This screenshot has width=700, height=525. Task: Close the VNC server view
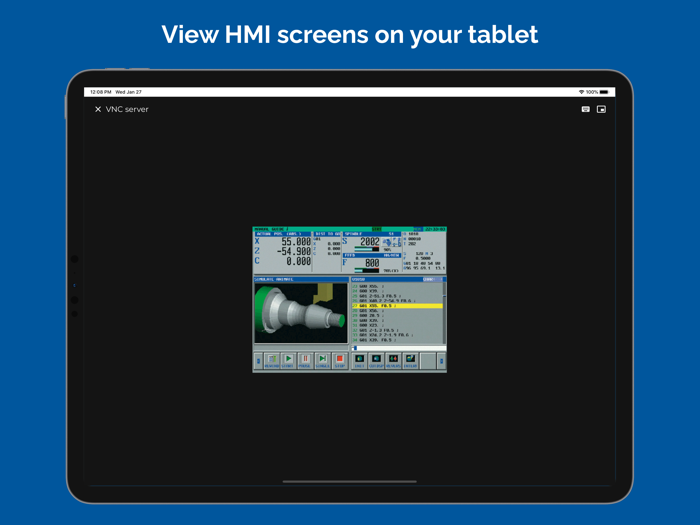98,109
